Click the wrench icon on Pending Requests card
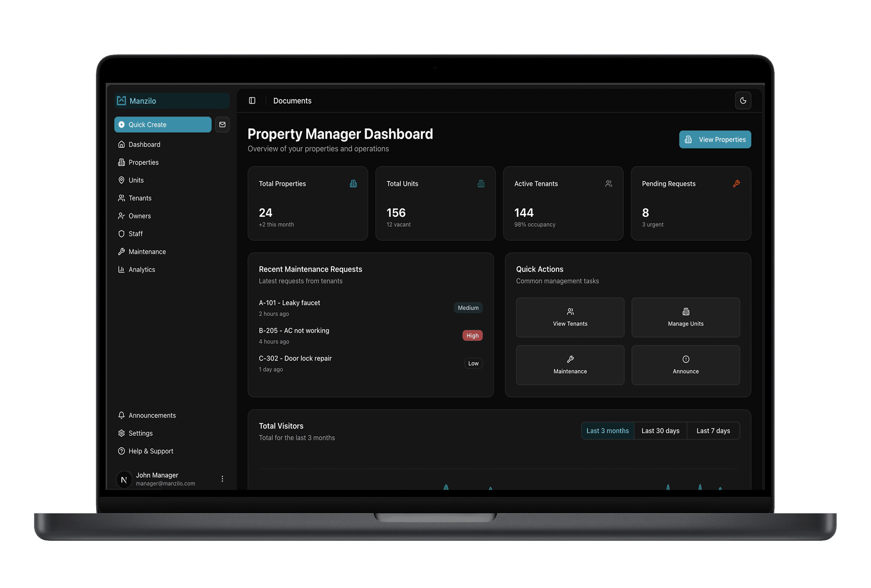This screenshot has height=588, width=871. point(736,183)
